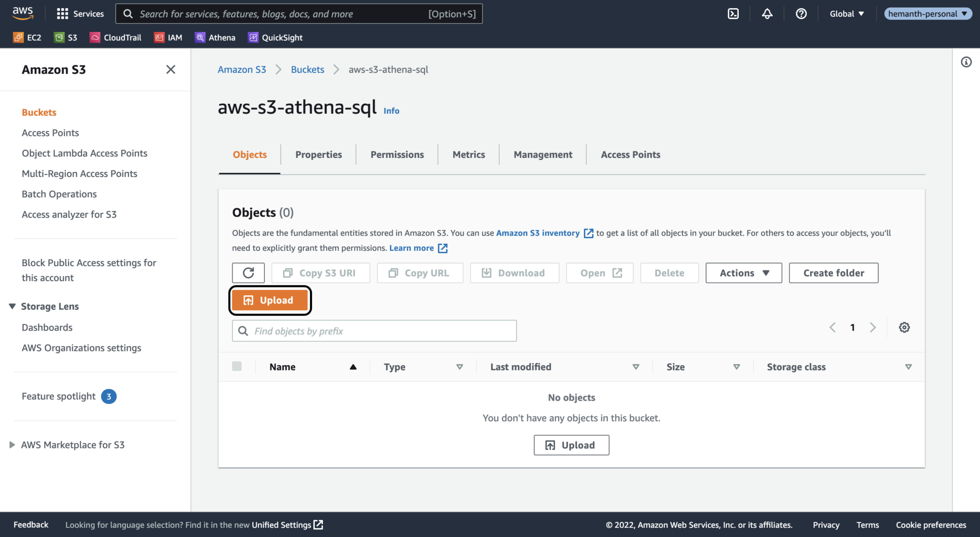Switch to the Permissions tab
This screenshot has width=980, height=537.
click(x=397, y=154)
